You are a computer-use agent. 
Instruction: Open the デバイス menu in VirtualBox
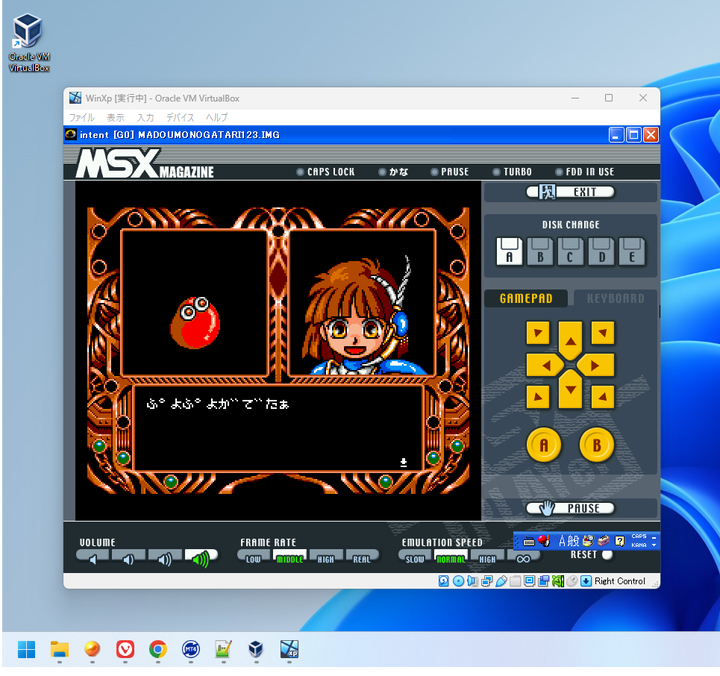180,118
